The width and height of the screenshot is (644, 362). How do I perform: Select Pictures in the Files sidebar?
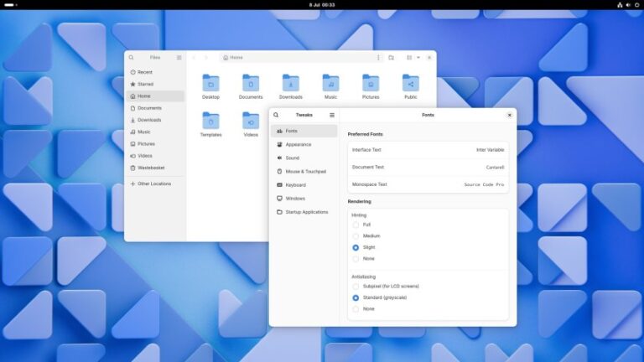click(156, 143)
